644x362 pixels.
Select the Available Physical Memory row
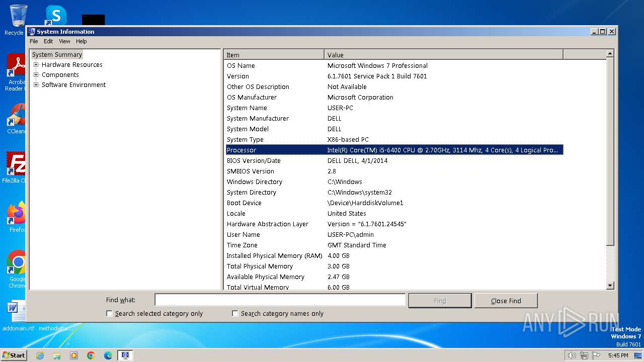394,277
